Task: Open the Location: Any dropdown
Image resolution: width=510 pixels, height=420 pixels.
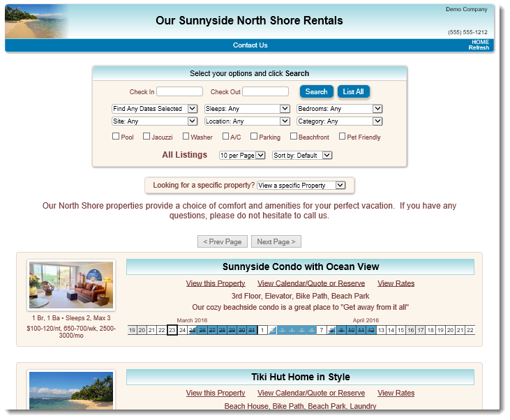Action: point(247,121)
